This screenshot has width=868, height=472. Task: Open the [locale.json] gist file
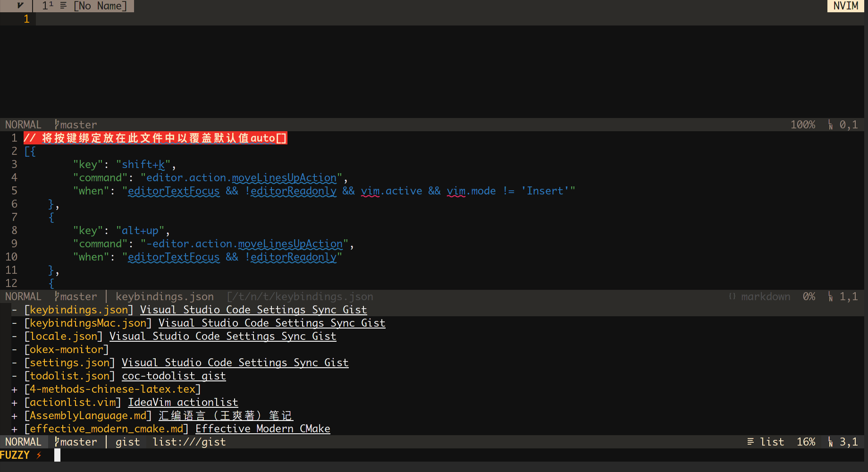tap(63, 336)
